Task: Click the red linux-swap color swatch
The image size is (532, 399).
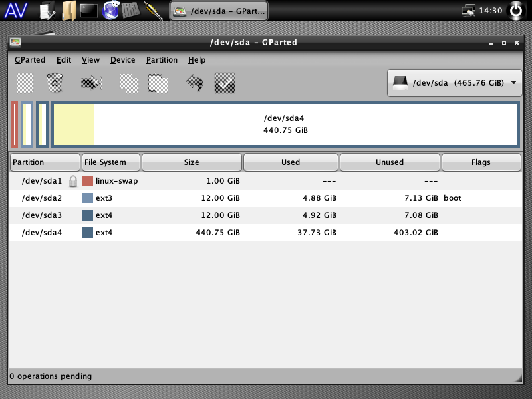Action: (x=88, y=181)
